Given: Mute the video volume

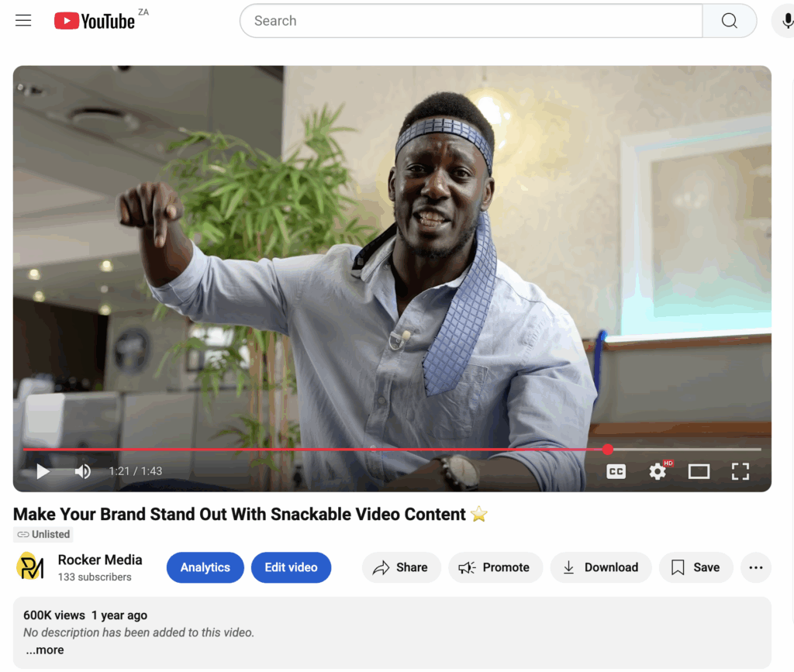Looking at the screenshot, I should pos(82,471).
